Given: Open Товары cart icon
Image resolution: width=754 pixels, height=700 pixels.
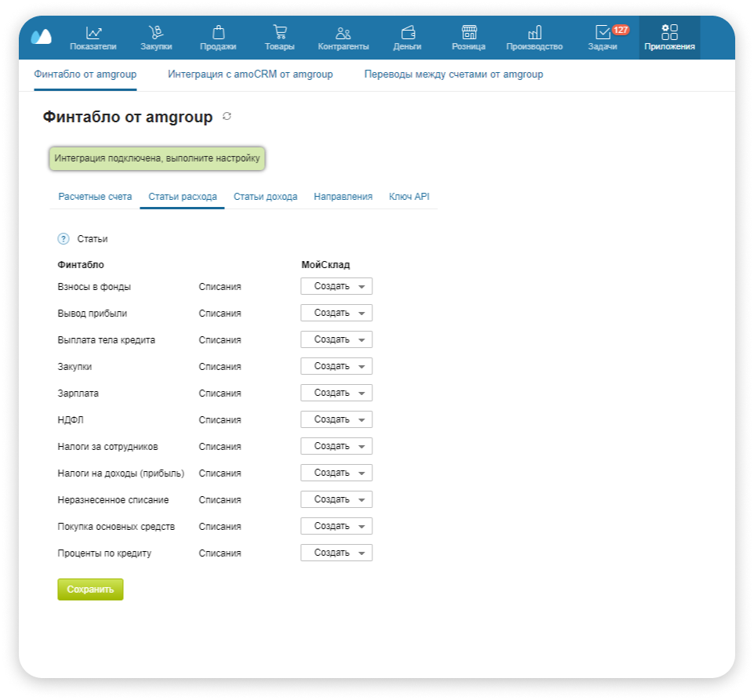Looking at the screenshot, I should tap(279, 32).
